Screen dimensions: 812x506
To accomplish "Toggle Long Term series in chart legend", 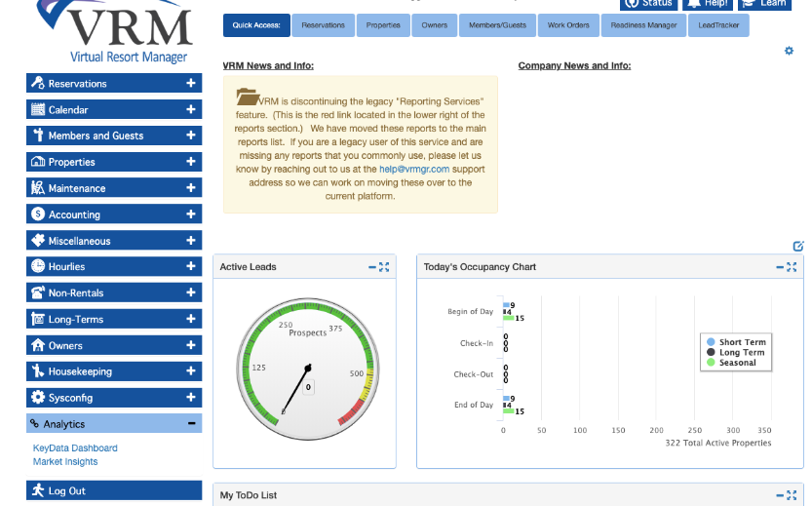I will click(736, 352).
